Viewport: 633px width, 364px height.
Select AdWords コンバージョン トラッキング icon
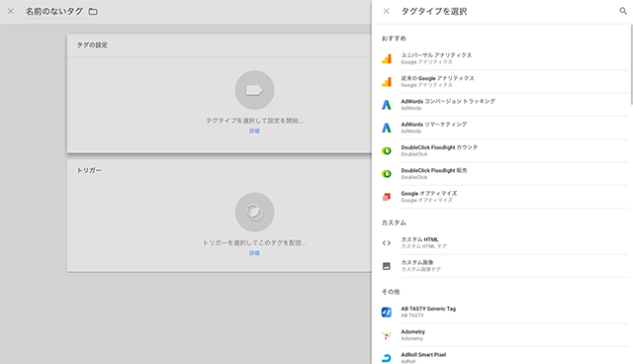[387, 105]
